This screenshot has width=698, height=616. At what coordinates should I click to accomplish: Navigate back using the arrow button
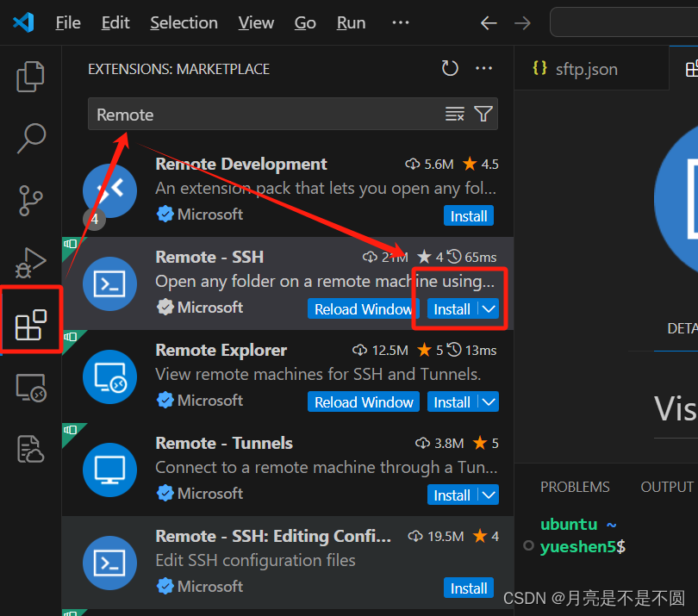click(x=489, y=23)
